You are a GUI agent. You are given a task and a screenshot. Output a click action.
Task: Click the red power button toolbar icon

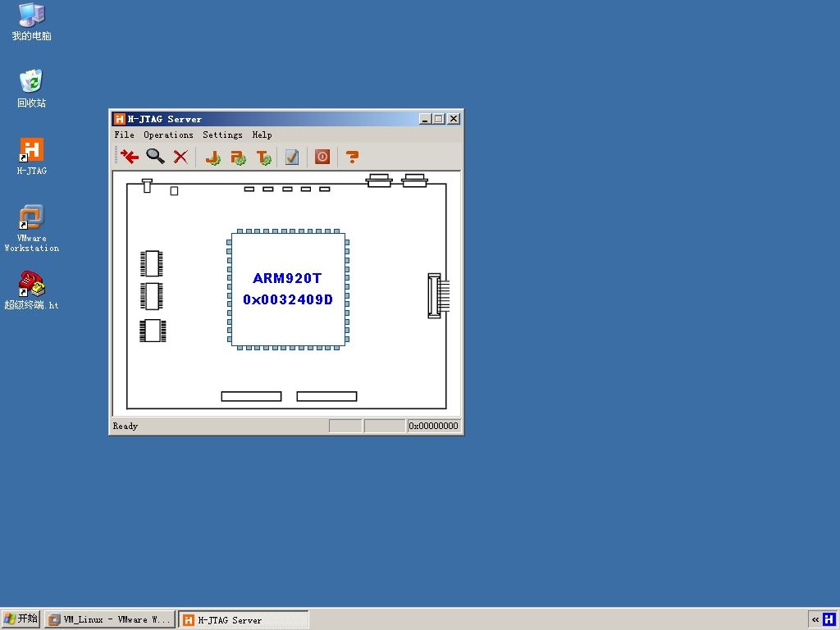click(322, 157)
